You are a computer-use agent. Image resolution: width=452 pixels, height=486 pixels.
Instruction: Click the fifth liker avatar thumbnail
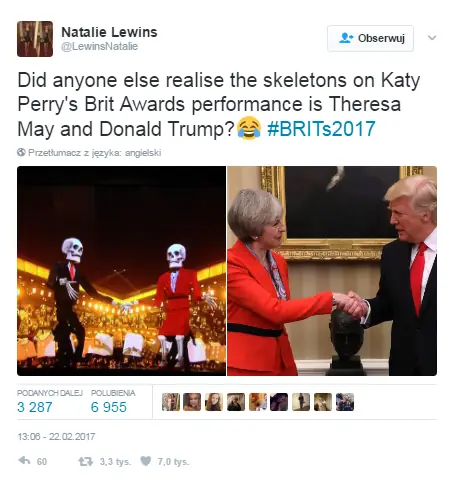point(258,402)
